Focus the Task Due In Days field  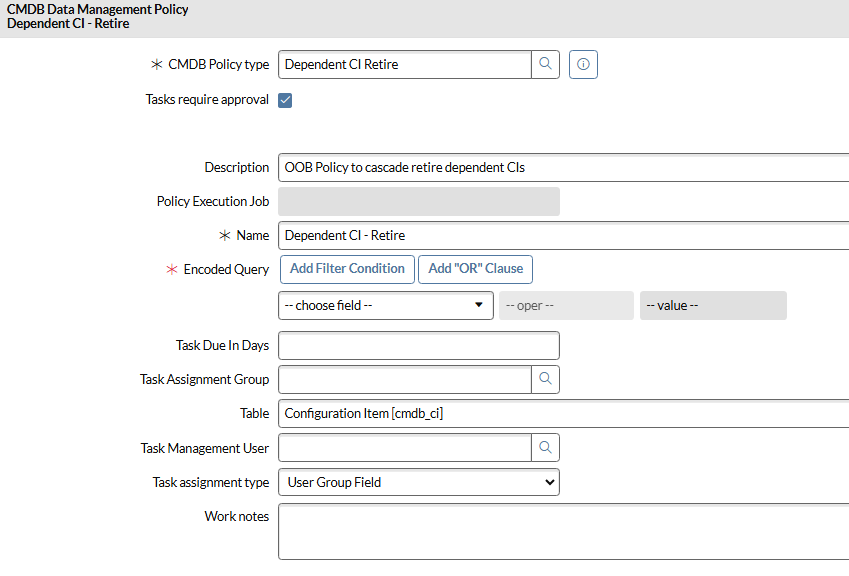[419, 345]
